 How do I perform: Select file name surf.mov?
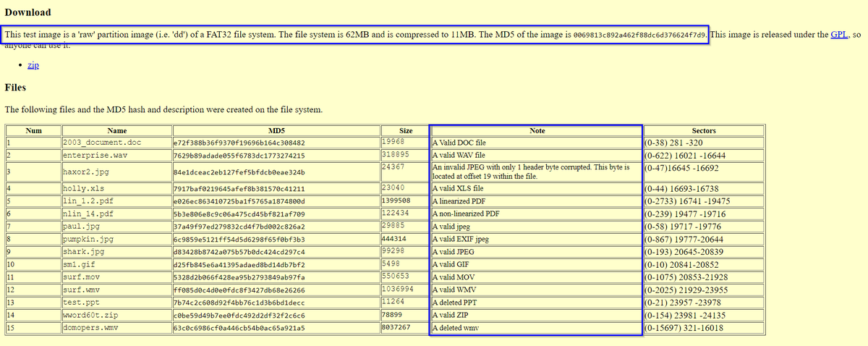click(x=80, y=277)
